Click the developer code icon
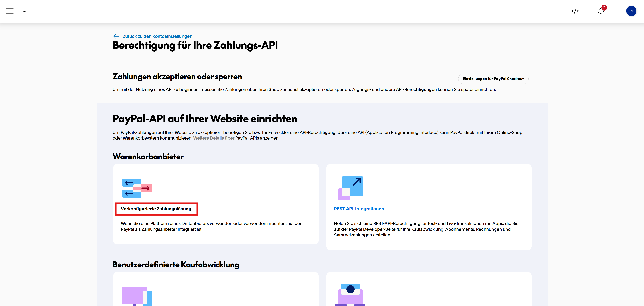Image resolution: width=644 pixels, height=306 pixels. (x=575, y=11)
